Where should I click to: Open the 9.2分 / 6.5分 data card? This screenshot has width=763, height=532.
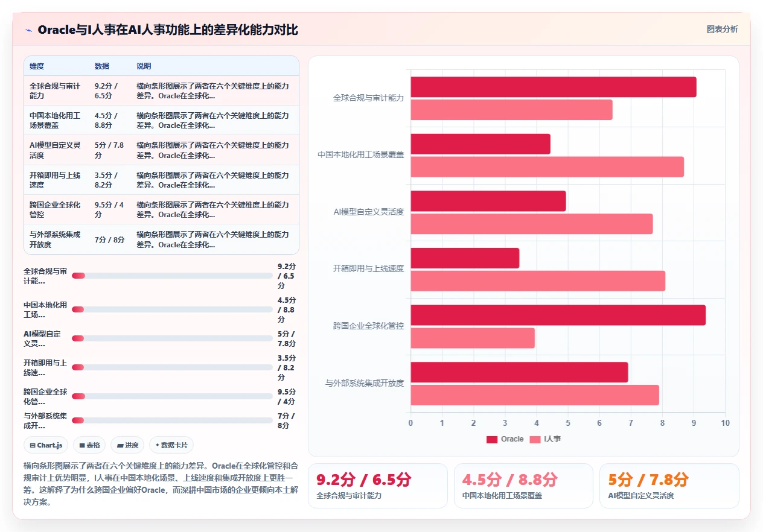[378, 486]
